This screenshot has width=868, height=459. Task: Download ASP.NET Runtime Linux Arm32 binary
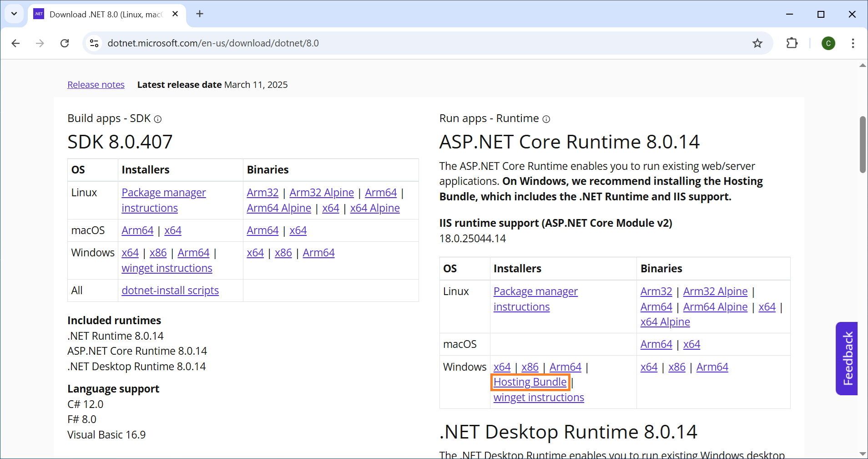pos(656,291)
